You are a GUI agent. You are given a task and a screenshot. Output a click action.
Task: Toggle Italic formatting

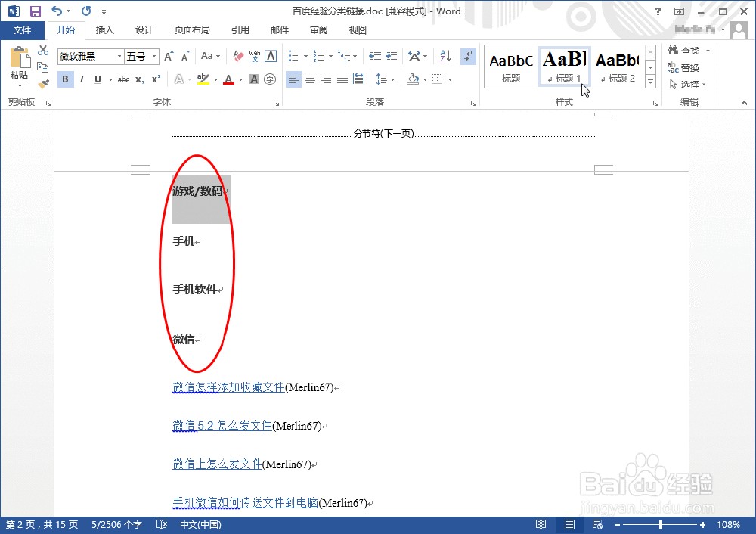tap(82, 79)
